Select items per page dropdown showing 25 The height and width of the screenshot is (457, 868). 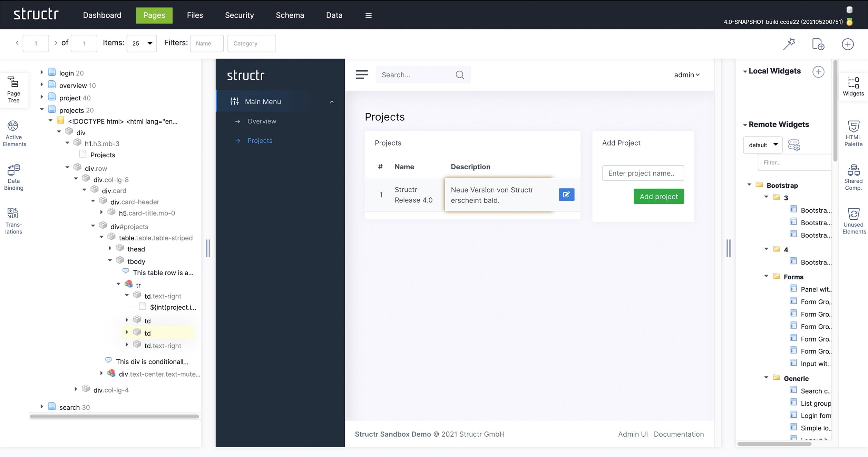coord(141,43)
